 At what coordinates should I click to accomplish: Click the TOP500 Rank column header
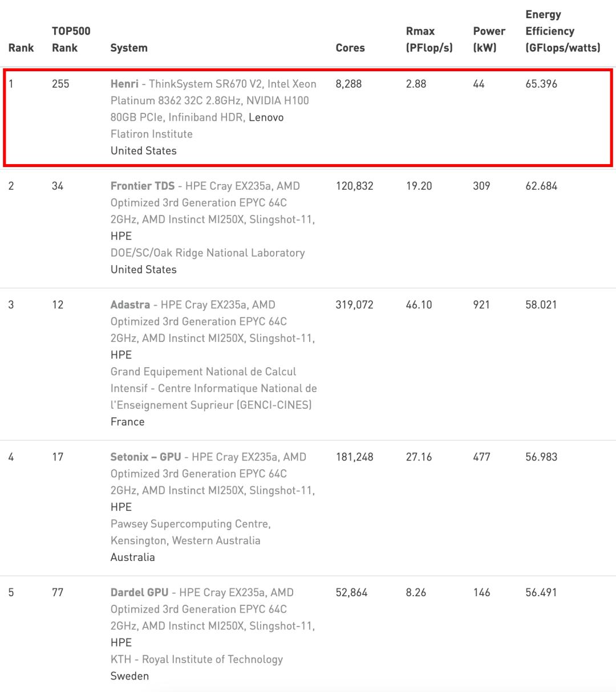click(x=71, y=39)
